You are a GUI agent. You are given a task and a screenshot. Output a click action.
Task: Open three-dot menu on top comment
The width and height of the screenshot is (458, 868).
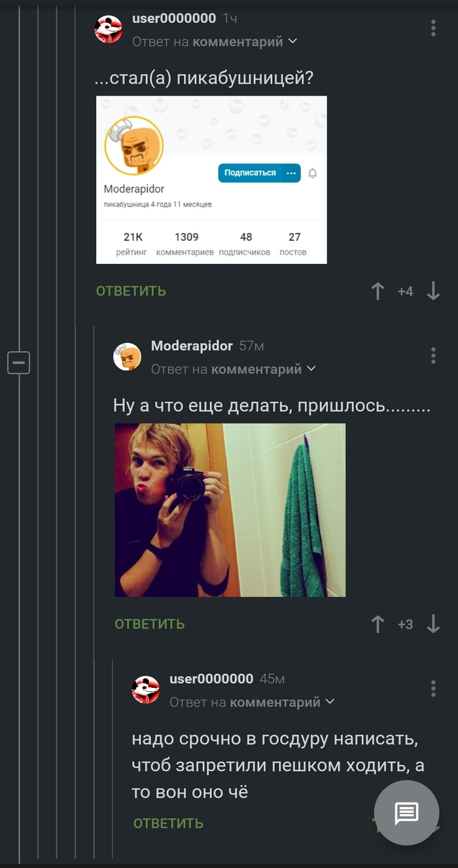(433, 28)
